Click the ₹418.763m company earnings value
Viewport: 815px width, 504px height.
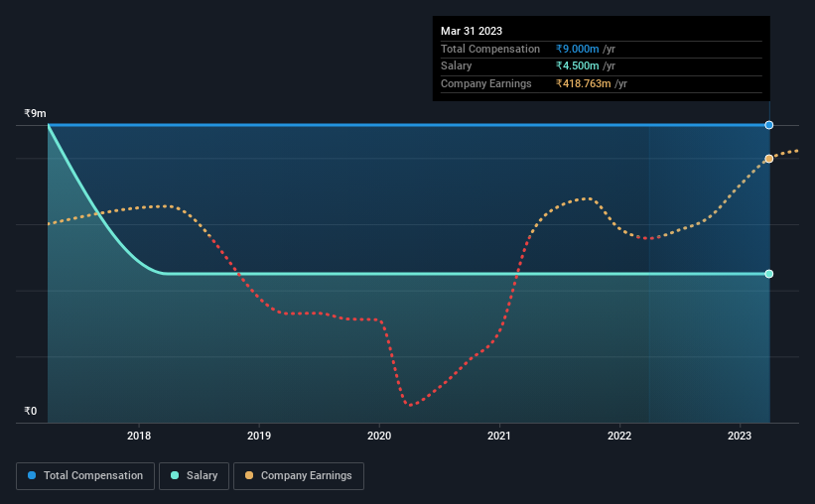583,83
